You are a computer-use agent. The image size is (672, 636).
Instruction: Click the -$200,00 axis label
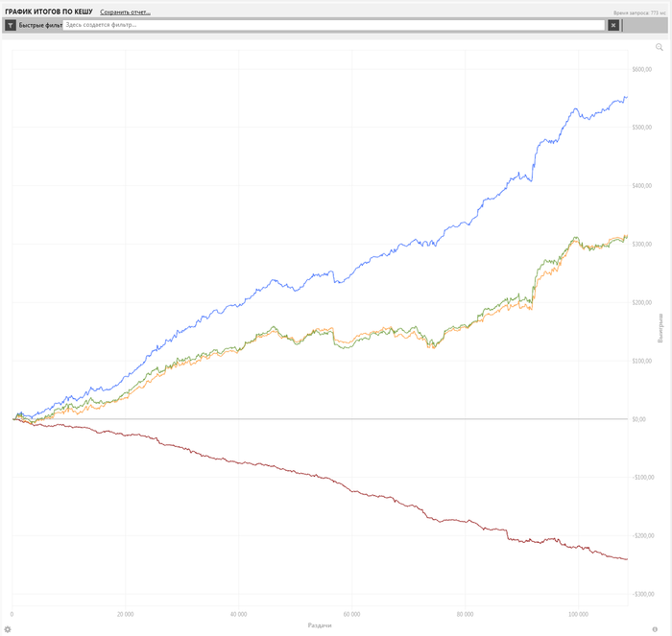pos(643,535)
